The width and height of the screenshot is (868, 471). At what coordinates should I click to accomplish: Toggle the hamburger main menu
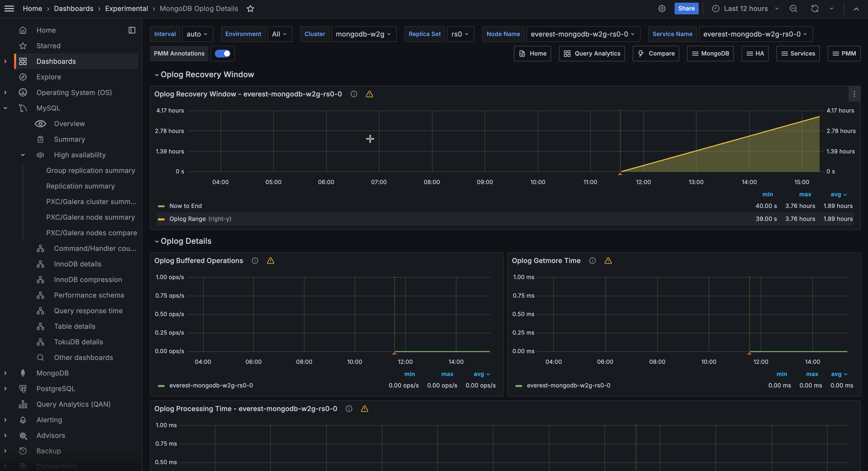(9, 9)
